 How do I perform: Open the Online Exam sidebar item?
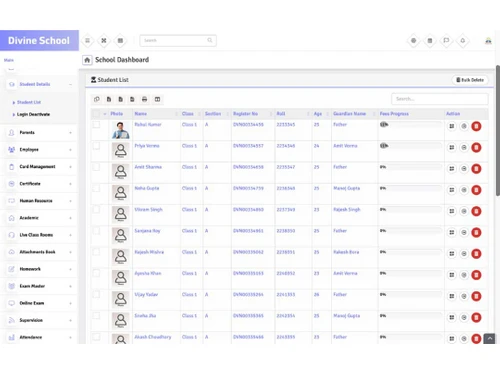click(x=39, y=303)
